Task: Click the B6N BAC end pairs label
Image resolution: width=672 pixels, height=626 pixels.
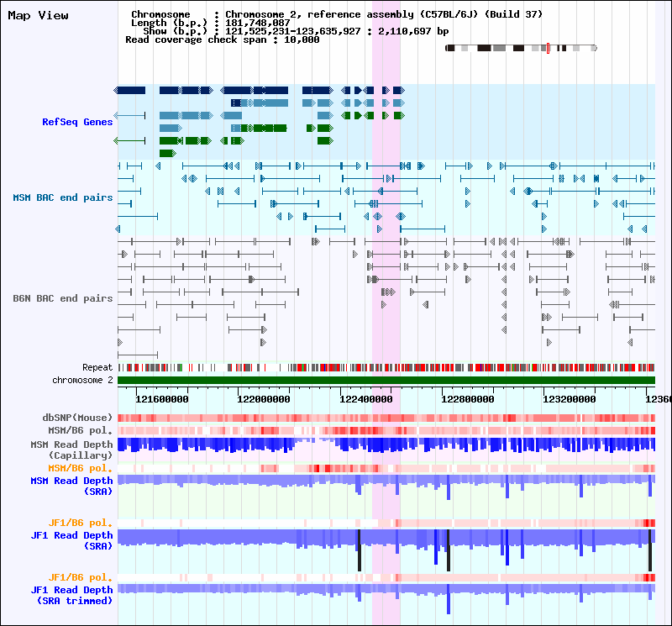Action: [62, 298]
